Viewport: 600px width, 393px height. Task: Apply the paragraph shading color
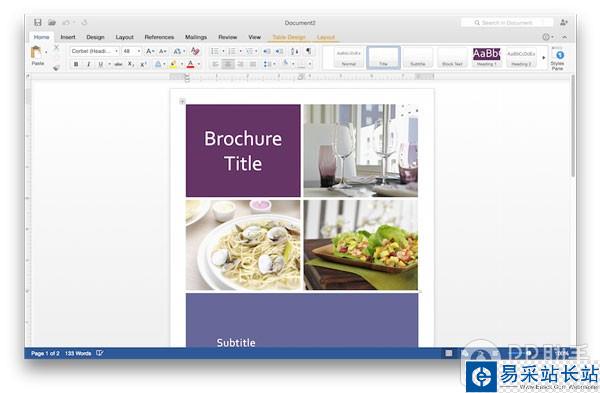point(285,64)
